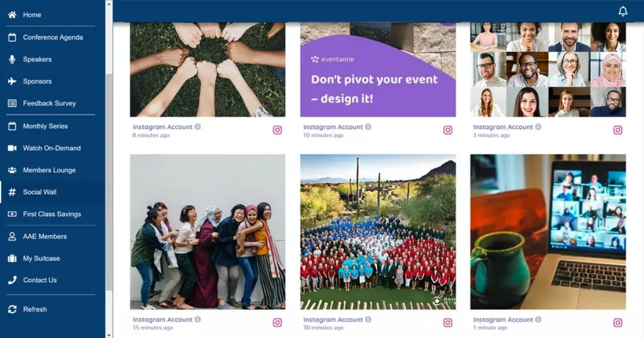The image size is (644, 338).
Task: Click the AAE Members person icon
Action: pyautogui.click(x=12, y=237)
